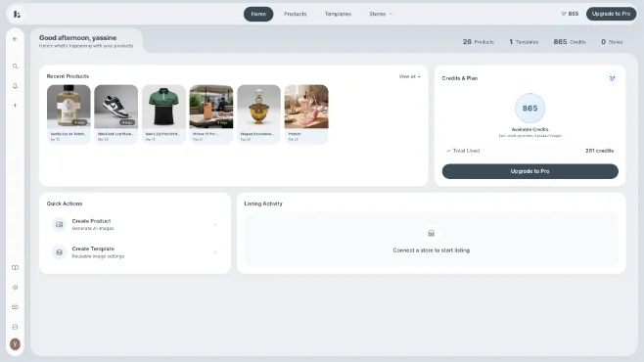Viewport: 644px width, 362px height.
Task: Click the 0 Stores stat
Action: [612, 42]
